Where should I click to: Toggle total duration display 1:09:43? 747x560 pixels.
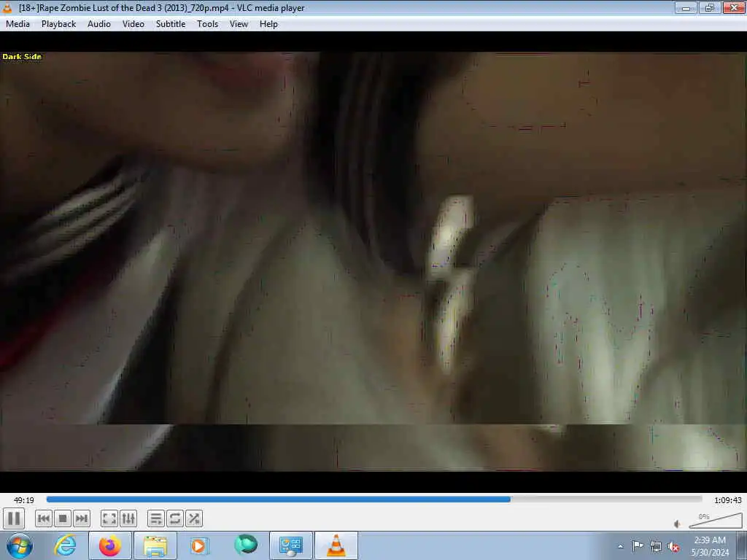(x=727, y=500)
